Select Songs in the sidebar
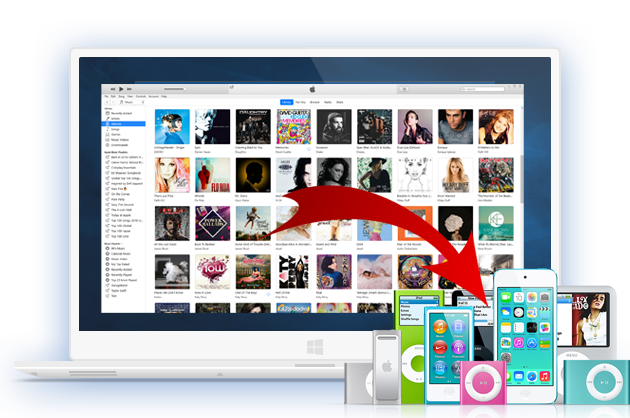 (115, 129)
